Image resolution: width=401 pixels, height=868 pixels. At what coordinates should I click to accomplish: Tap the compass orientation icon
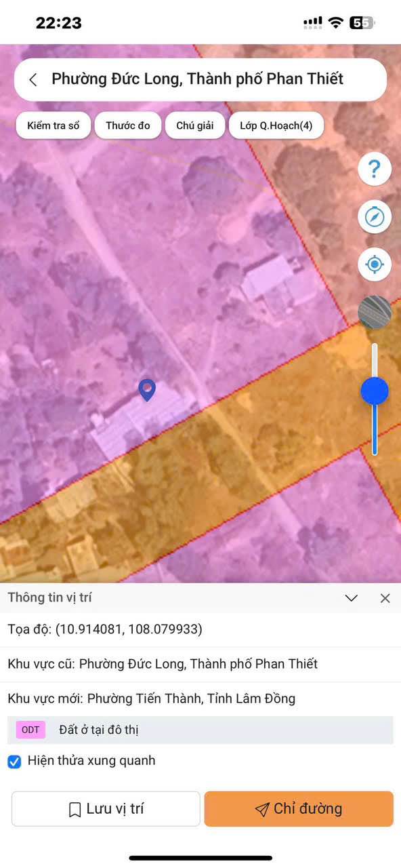coord(375,217)
